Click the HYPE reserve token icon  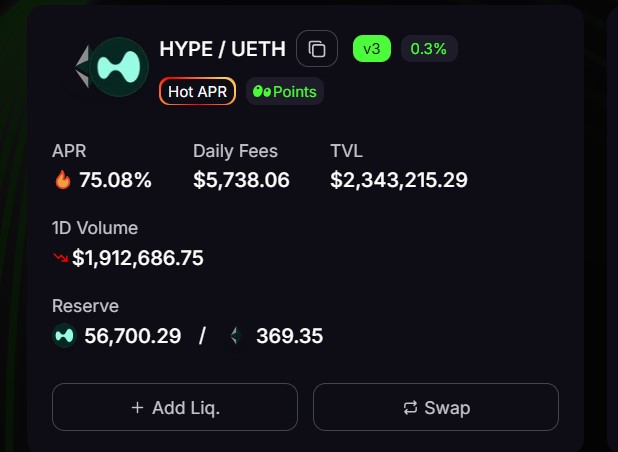[64, 336]
